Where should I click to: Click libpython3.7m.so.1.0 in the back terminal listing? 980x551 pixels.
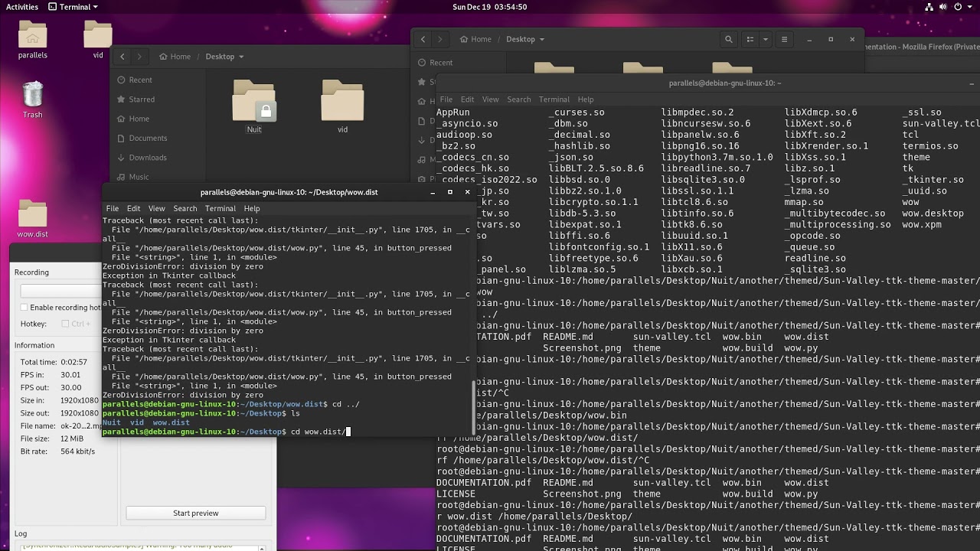pyautogui.click(x=717, y=157)
